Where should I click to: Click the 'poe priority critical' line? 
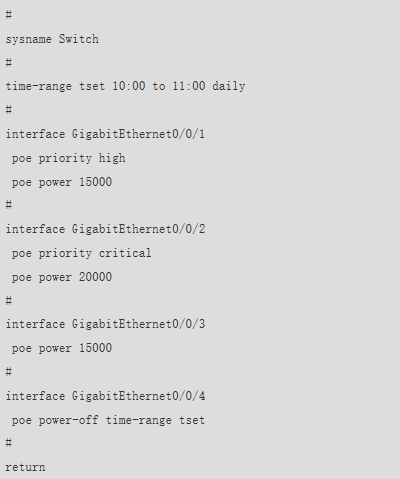(x=82, y=253)
